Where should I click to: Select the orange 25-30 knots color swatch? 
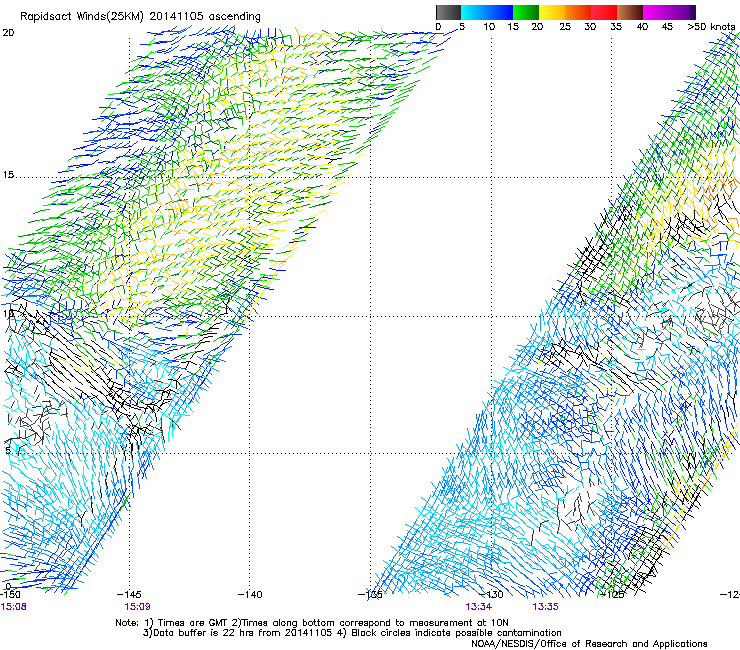click(x=578, y=12)
